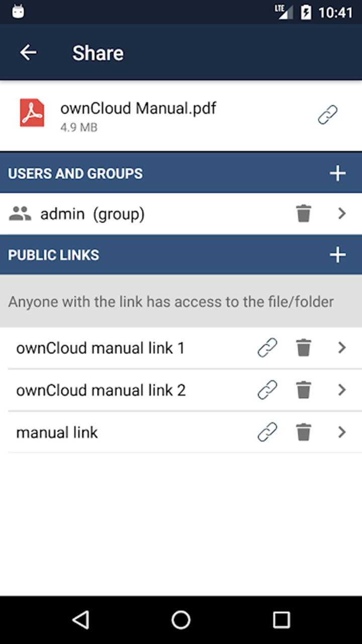The image size is (362, 644).
Task: Create a new public link
Action: click(x=337, y=255)
